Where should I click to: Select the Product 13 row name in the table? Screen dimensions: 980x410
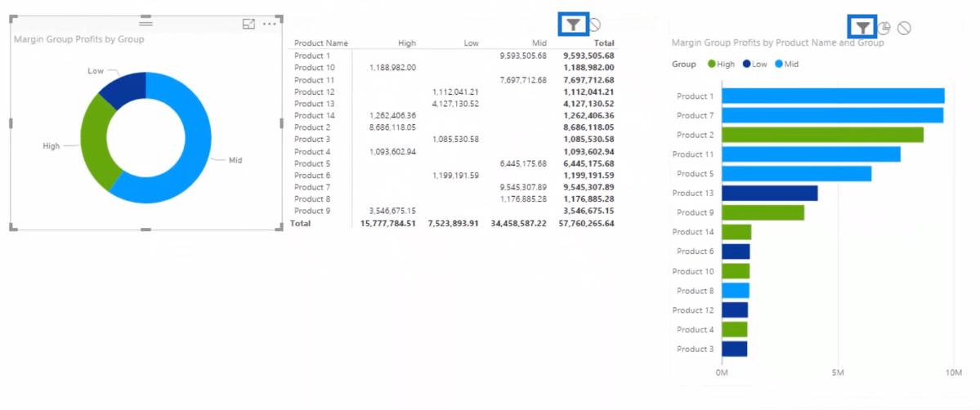click(x=314, y=103)
